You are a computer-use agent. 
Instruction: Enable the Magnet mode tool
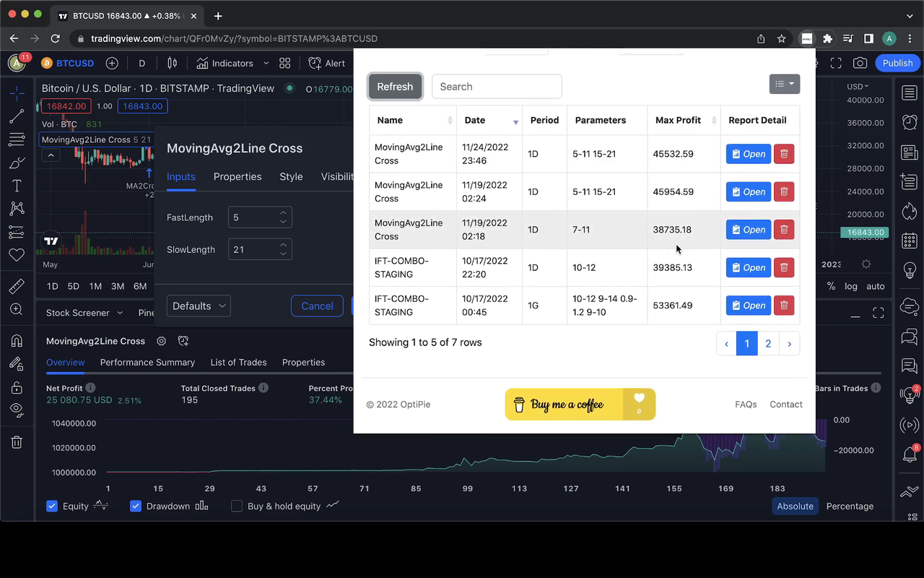coord(17,339)
